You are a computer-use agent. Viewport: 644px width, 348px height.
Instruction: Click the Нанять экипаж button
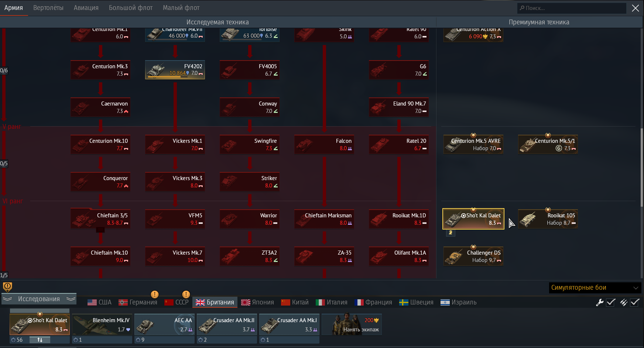tap(352, 324)
